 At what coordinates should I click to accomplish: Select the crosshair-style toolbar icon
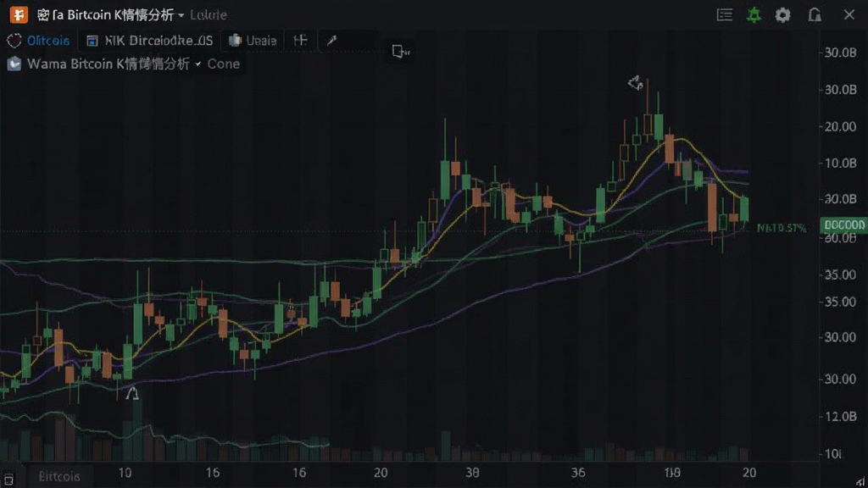coord(300,40)
